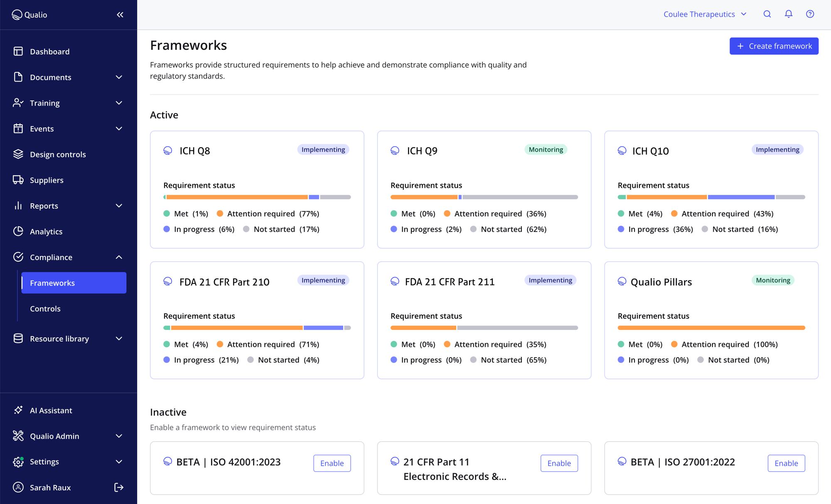831x504 pixels.
Task: Expand the Reports menu
Action: (119, 206)
